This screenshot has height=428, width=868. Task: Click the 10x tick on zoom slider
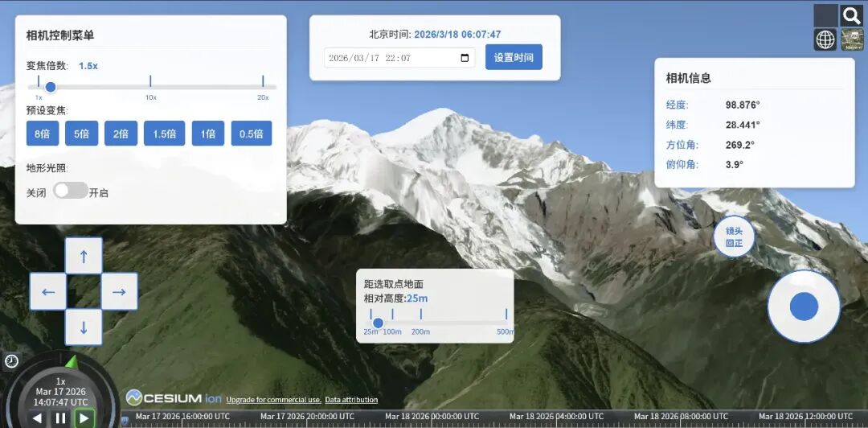coord(150,81)
